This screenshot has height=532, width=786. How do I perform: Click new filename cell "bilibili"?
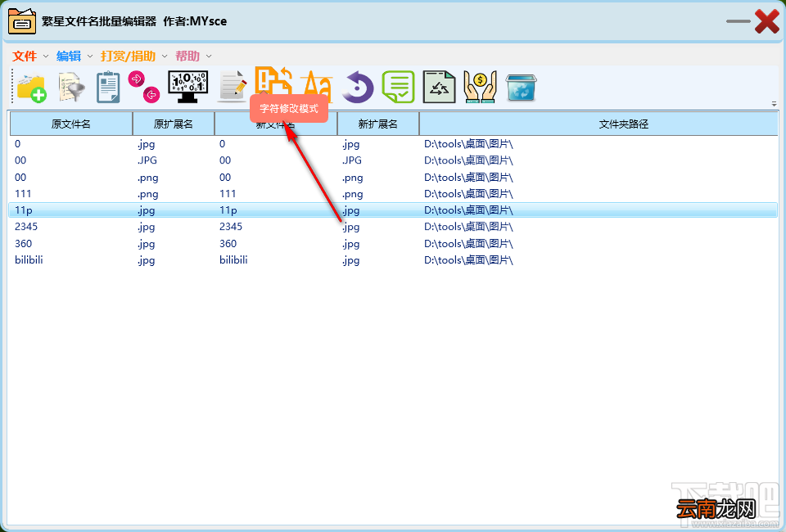coord(233,260)
